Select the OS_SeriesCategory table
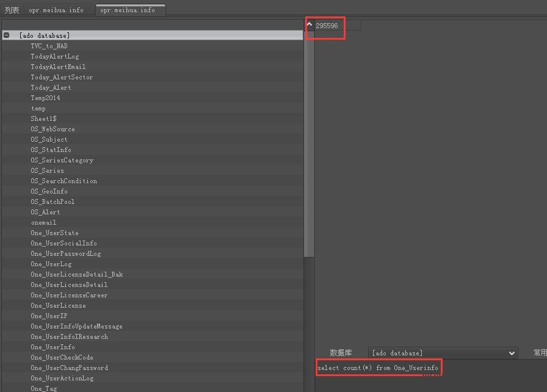The height and width of the screenshot is (392, 547). pyautogui.click(x=62, y=161)
